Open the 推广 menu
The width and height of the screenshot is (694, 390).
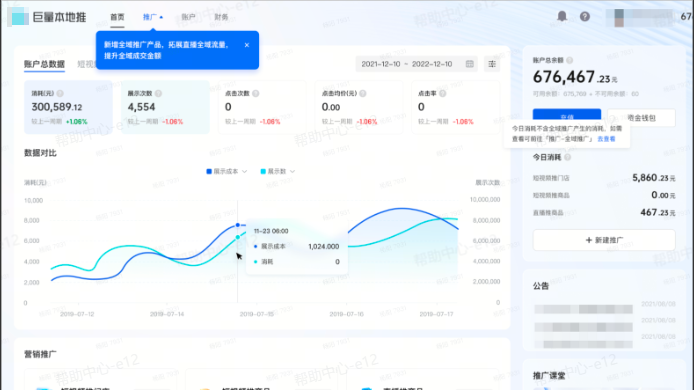click(153, 17)
